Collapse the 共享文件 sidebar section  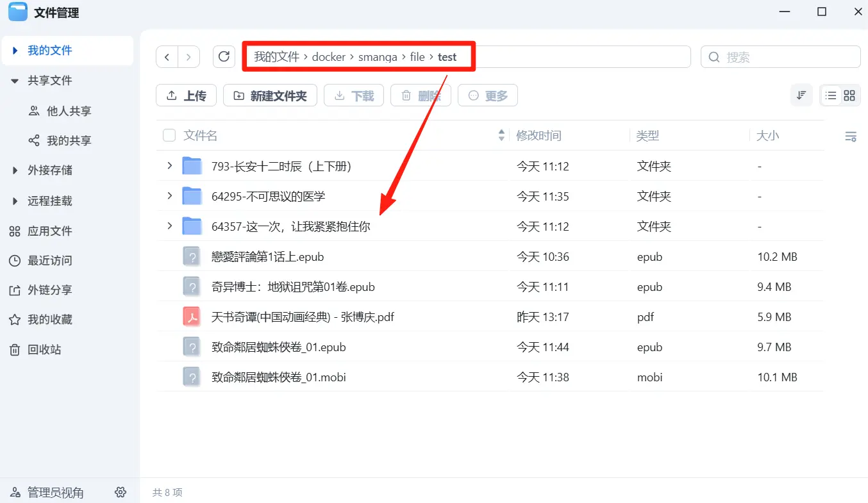pyautogui.click(x=15, y=81)
